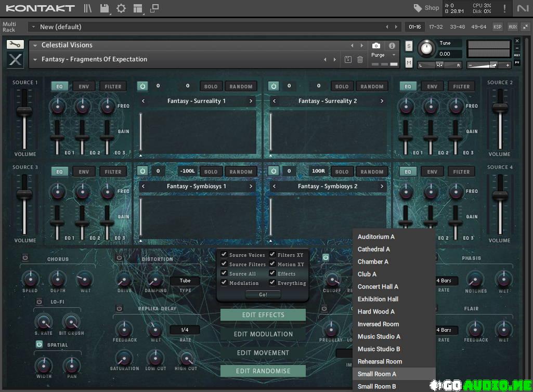Screen dimensions: 533x392
Task: Open the Phasis 4 Bars rate dropdown
Action: click(x=446, y=281)
